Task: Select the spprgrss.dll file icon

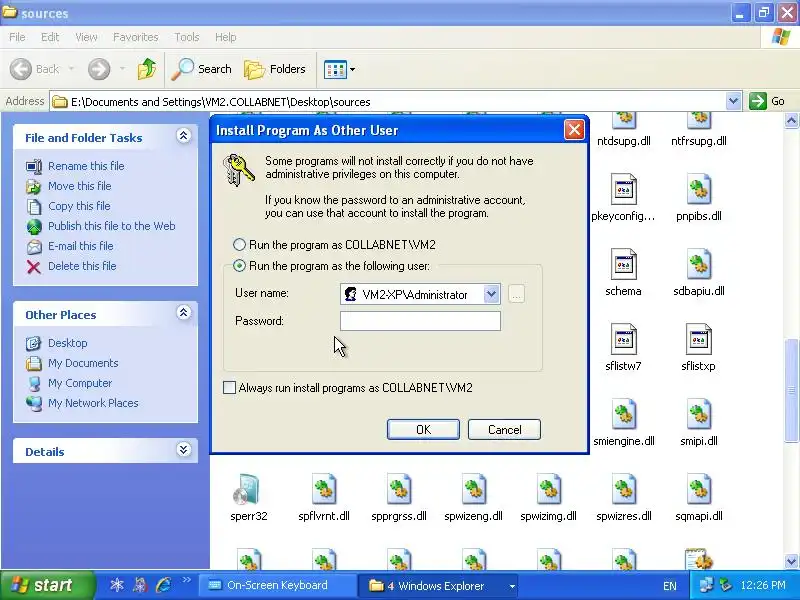Action: (399, 490)
